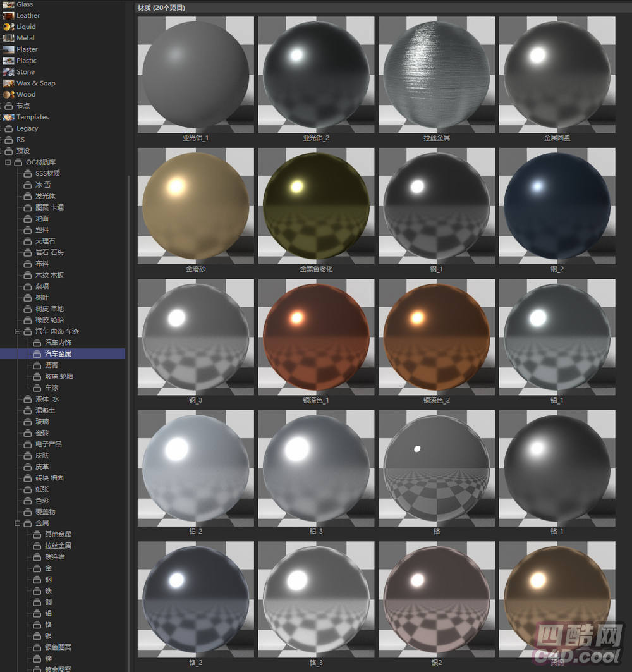The width and height of the screenshot is (632, 672).
Task: Pick the 金磨砂 gold material sphere
Action: coord(195,205)
